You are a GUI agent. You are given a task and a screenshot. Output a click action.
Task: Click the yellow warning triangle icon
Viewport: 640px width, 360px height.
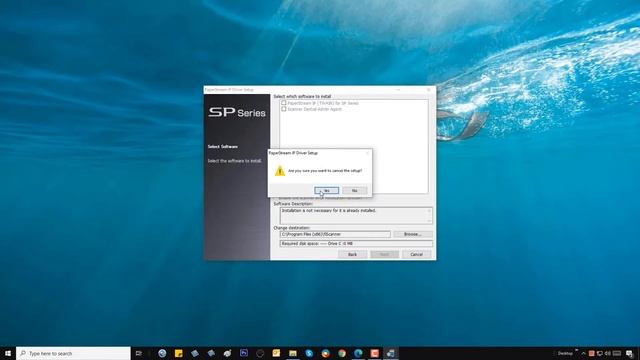[x=280, y=171]
